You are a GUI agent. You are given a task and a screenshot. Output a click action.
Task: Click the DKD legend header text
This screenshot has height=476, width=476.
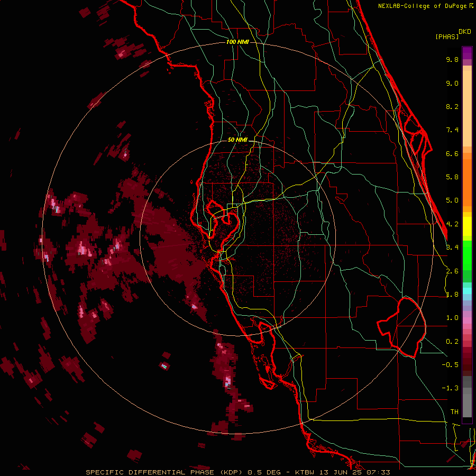464,32
